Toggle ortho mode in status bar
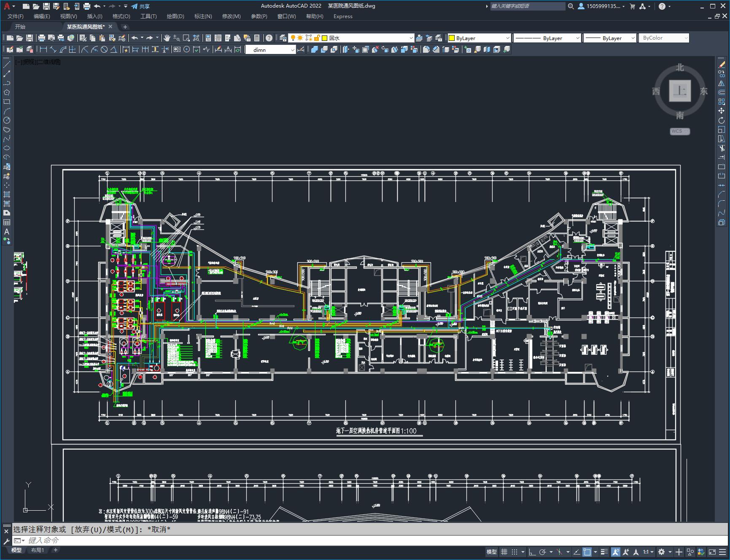Image resolution: width=730 pixels, height=560 pixels. [532, 552]
